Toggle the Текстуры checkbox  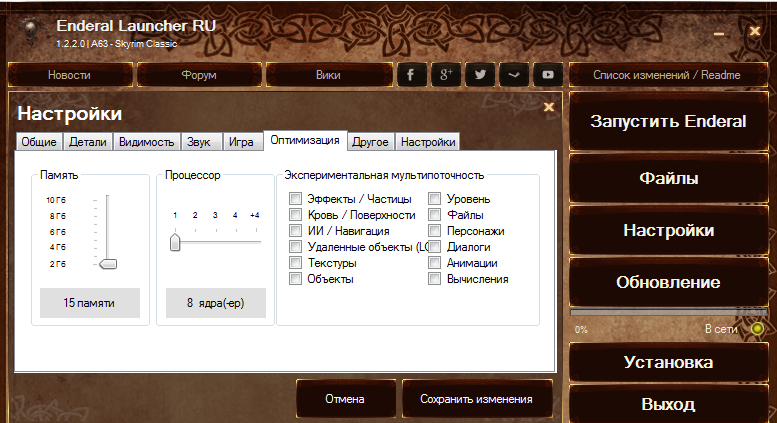pos(295,263)
